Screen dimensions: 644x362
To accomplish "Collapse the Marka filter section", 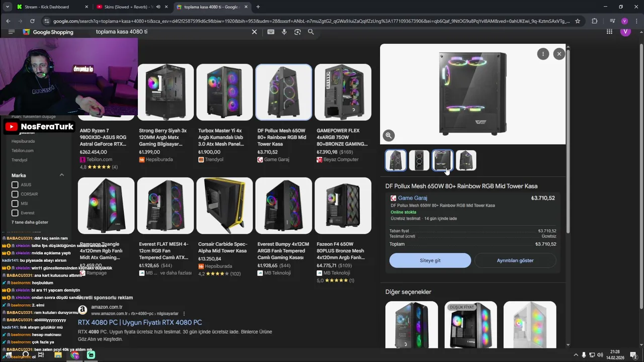I will [62, 175].
